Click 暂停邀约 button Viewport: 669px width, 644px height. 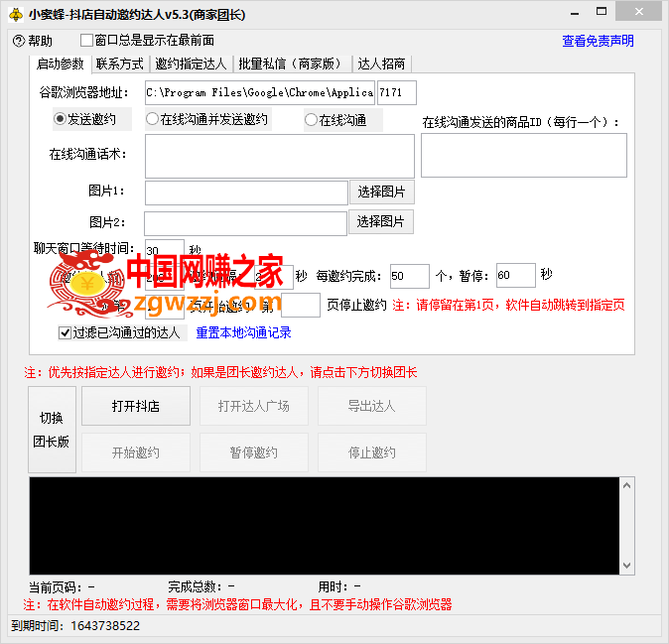tap(254, 452)
